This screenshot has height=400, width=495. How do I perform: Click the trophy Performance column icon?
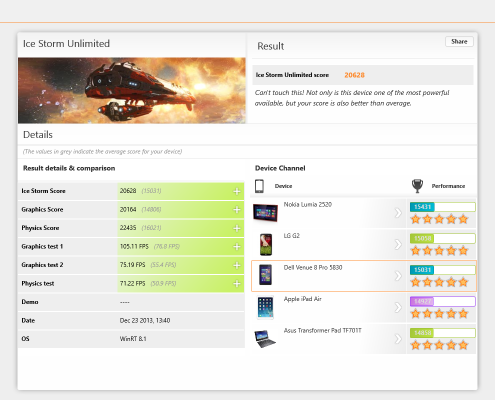point(417,186)
